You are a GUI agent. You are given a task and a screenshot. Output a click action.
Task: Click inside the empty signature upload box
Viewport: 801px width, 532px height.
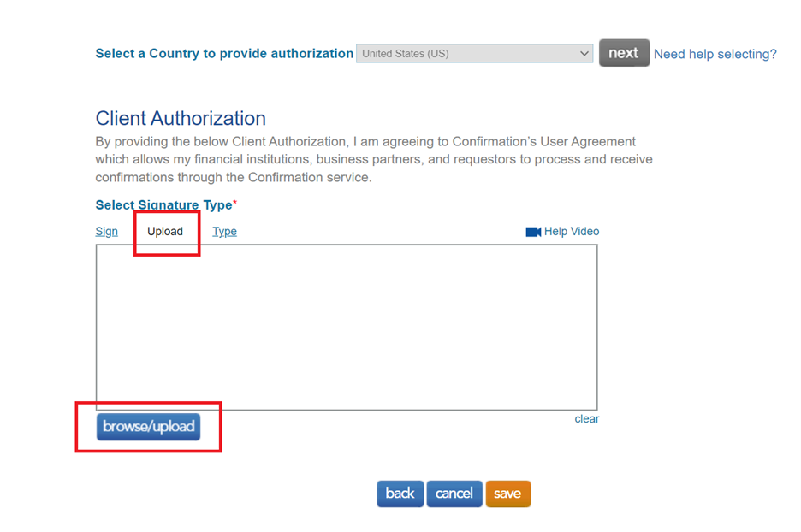pyautogui.click(x=346, y=327)
